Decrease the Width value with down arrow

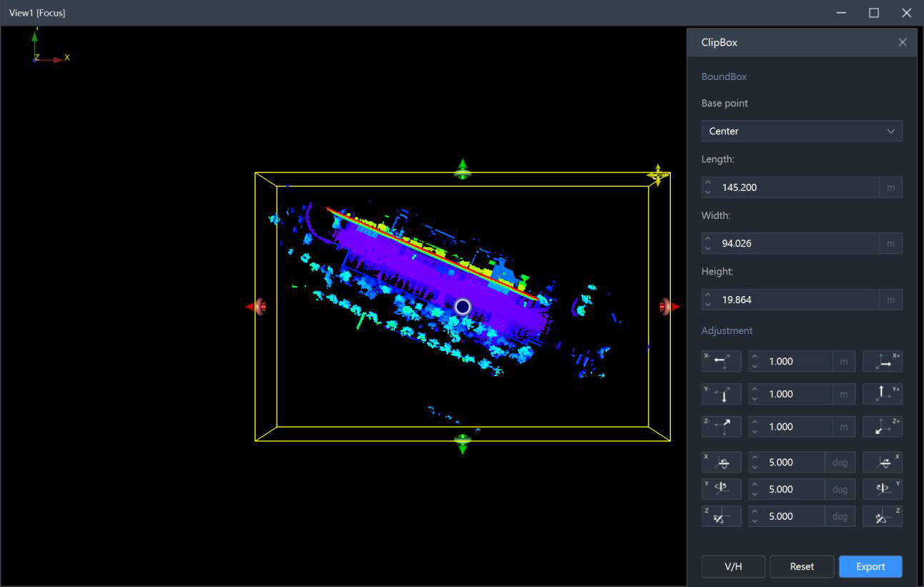coord(707,247)
